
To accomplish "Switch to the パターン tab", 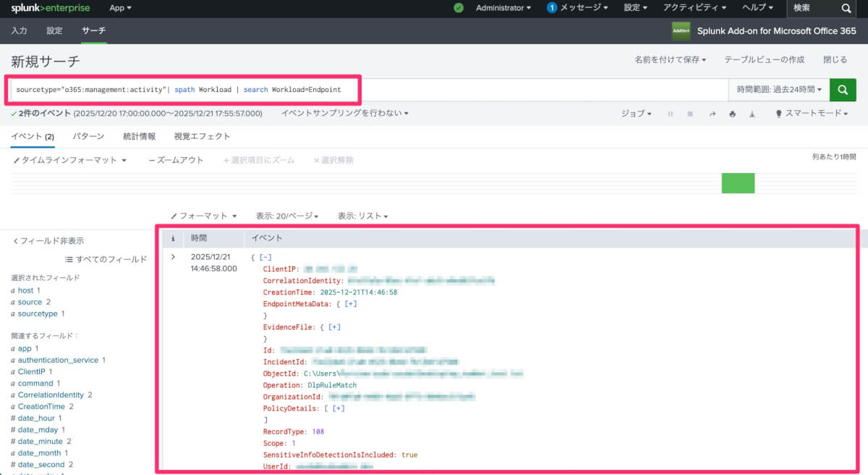I will click(x=88, y=136).
